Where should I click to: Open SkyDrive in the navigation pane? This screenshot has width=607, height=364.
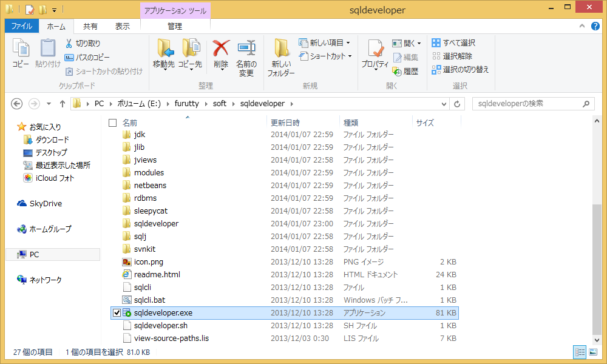[39, 203]
